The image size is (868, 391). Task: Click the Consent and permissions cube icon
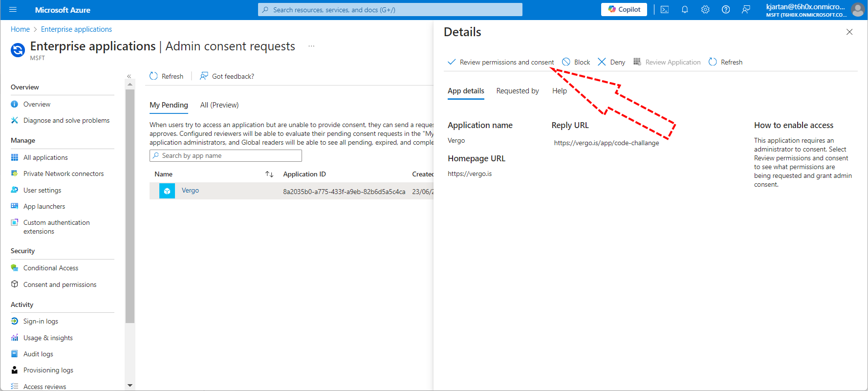tap(15, 284)
